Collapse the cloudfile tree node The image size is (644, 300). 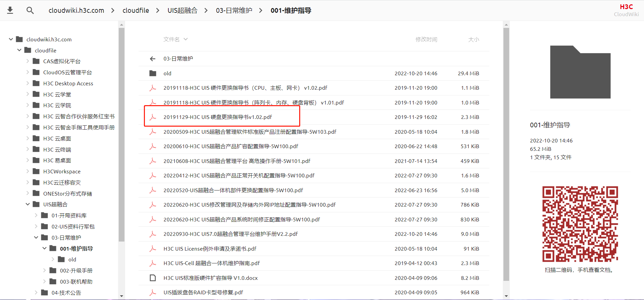(19, 50)
